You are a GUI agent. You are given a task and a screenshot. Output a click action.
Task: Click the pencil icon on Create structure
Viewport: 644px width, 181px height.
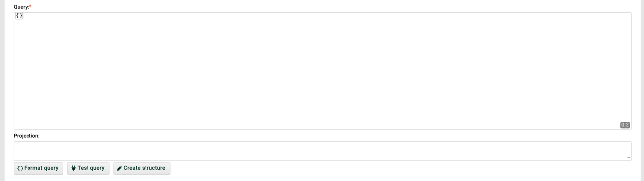[x=119, y=168]
